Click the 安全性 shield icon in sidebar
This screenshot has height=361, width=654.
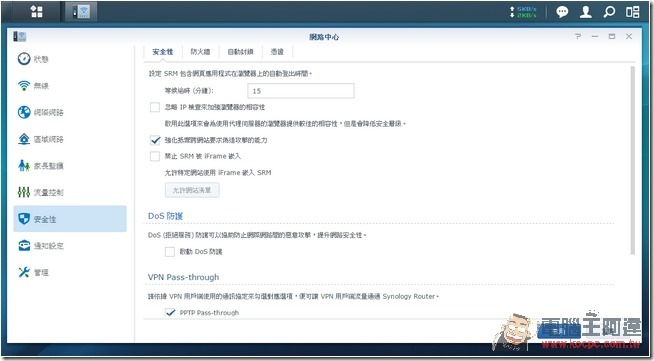coord(24,219)
